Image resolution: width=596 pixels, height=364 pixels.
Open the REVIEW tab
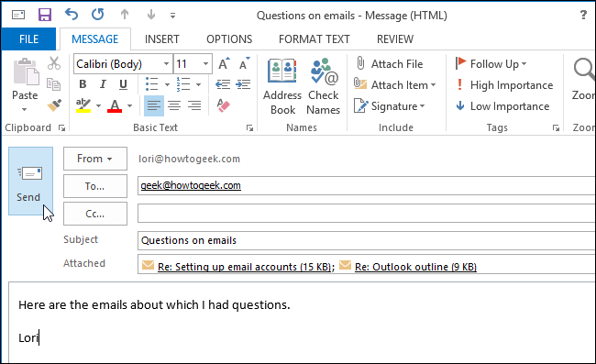(395, 39)
